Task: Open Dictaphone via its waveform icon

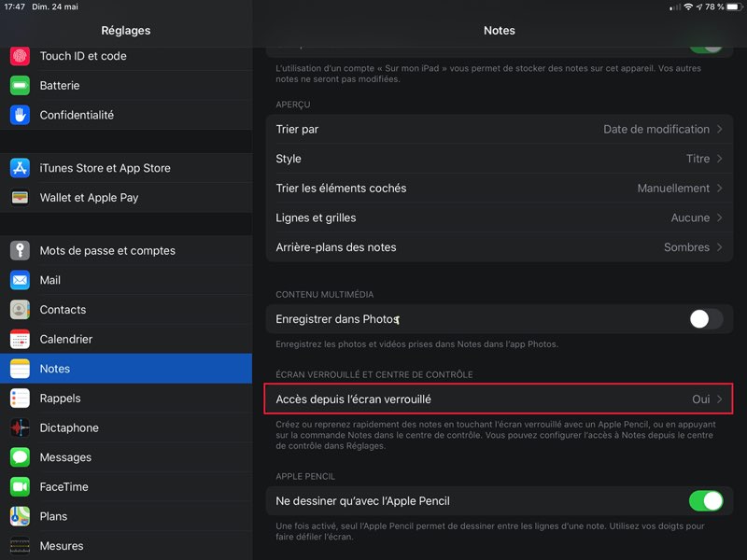Action: pos(21,427)
